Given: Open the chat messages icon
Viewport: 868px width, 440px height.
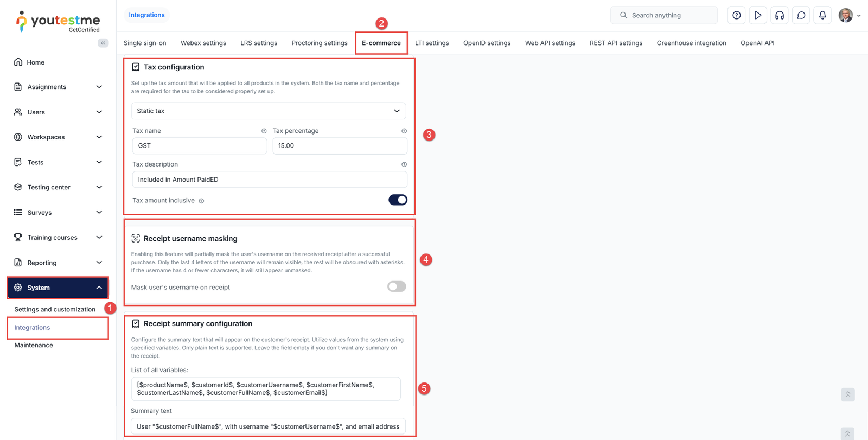Looking at the screenshot, I should 801,15.
